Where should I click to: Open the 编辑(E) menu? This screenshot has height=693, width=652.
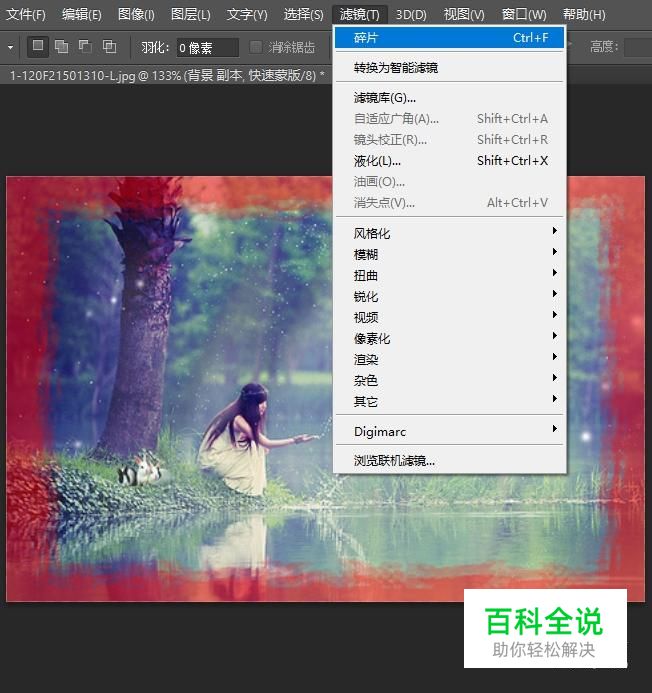click(x=82, y=15)
